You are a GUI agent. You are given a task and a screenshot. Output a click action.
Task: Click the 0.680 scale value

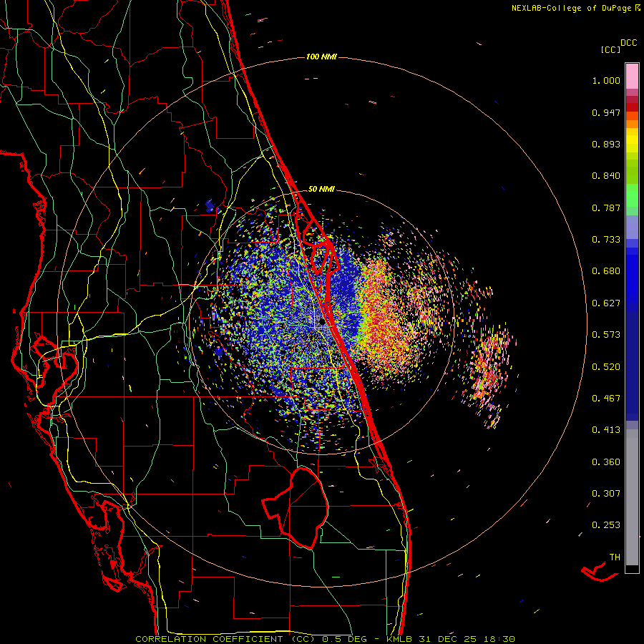(x=606, y=271)
